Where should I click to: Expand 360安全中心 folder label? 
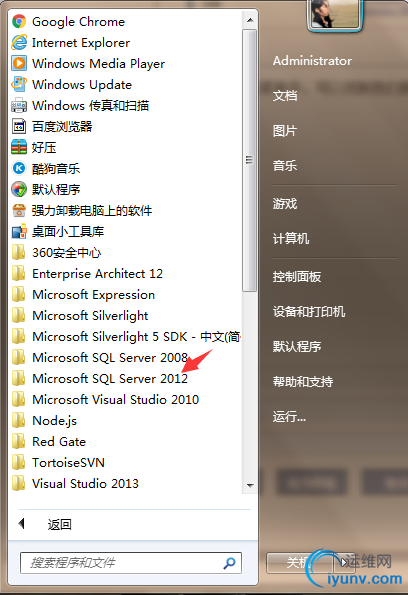click(x=67, y=252)
